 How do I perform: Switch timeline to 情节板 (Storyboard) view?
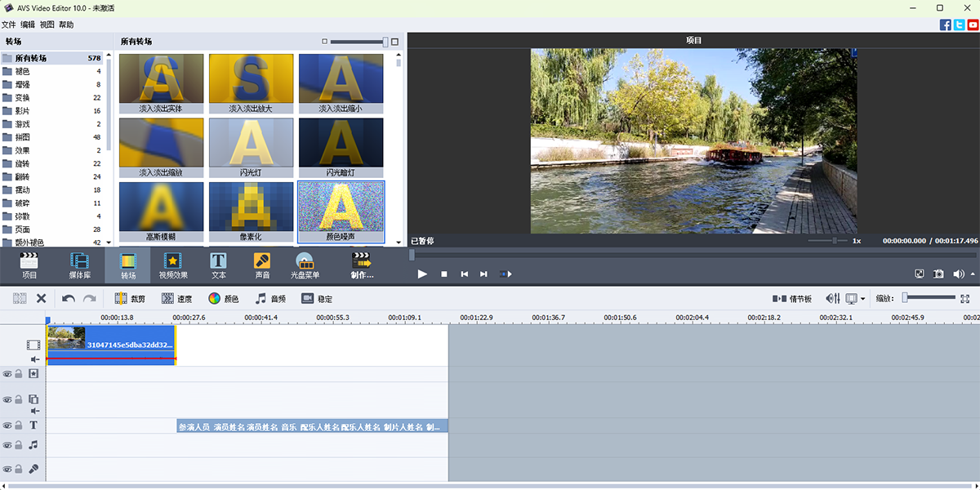click(791, 298)
